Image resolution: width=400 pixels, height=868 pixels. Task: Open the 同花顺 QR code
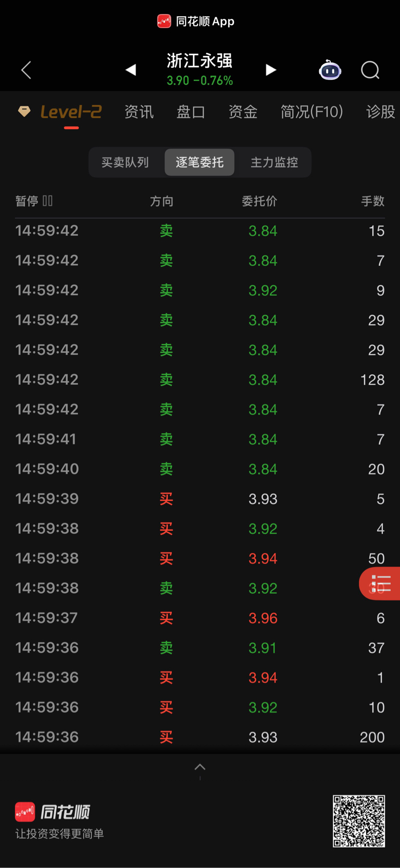(x=359, y=821)
